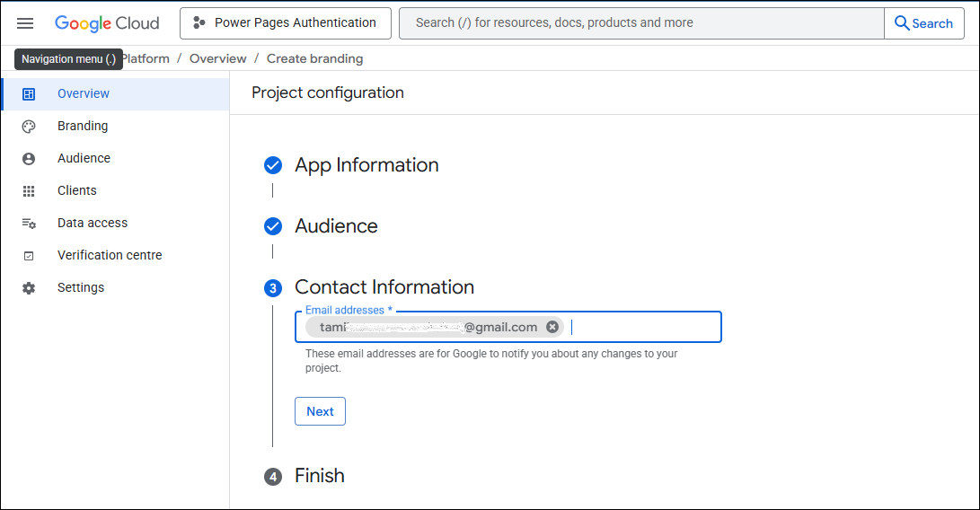Click the Search button
980x510 pixels.
pyautogui.click(x=923, y=23)
